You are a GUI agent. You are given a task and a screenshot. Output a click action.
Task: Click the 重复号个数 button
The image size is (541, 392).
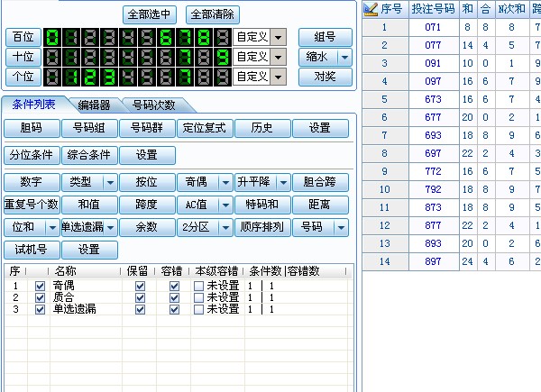point(32,205)
